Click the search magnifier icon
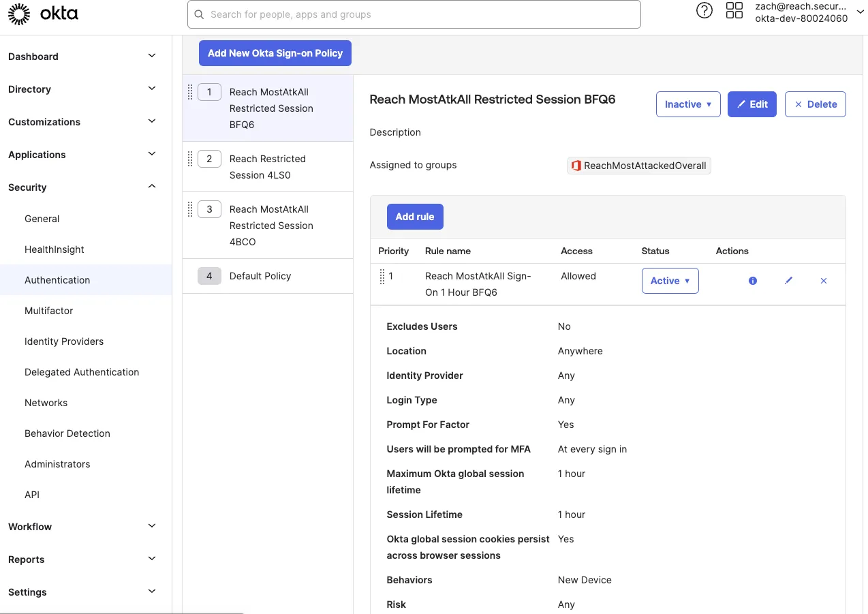This screenshot has width=868, height=614. coord(198,14)
